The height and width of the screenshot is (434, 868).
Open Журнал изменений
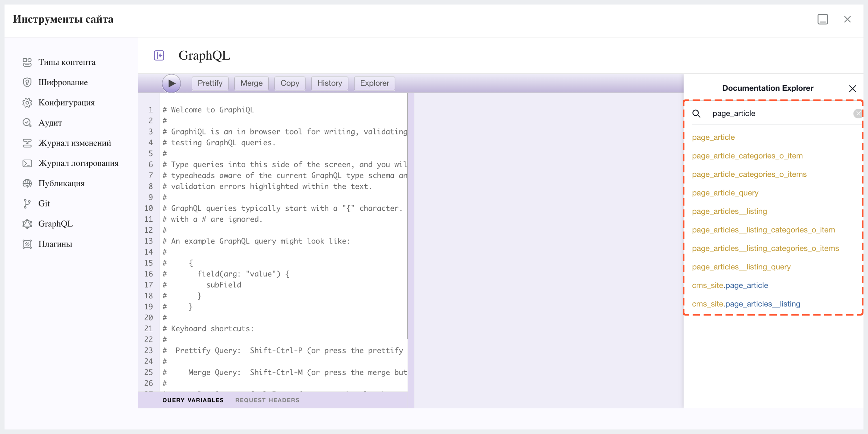pos(74,143)
